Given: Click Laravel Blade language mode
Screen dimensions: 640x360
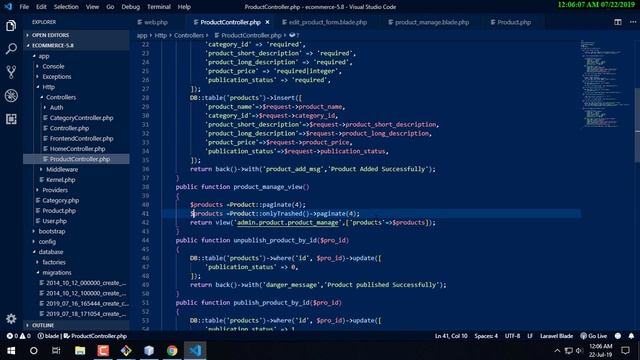Looking at the screenshot, I should pos(556,336).
